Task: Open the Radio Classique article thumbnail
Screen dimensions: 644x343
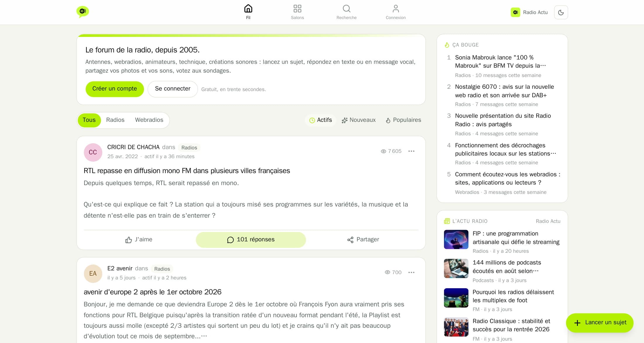Action: point(456,327)
